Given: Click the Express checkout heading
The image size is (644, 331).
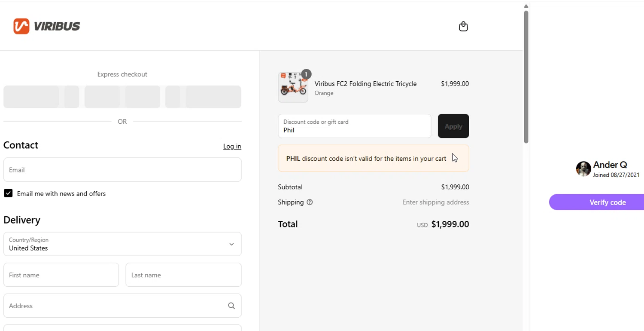Looking at the screenshot, I should click(x=122, y=74).
